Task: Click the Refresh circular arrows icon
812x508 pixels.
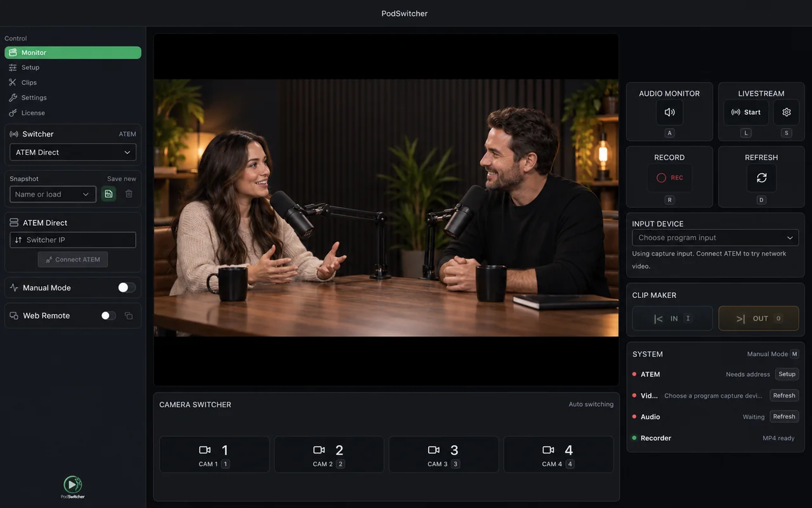Action: pos(761,178)
